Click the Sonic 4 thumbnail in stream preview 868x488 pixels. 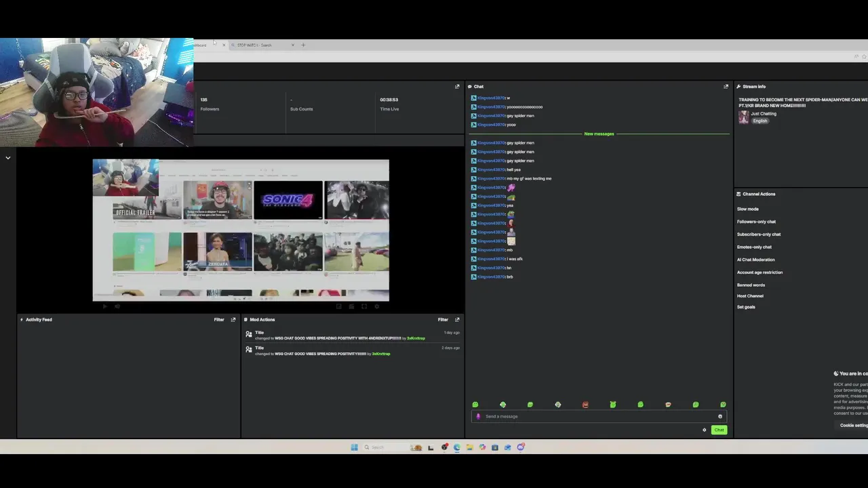point(288,200)
